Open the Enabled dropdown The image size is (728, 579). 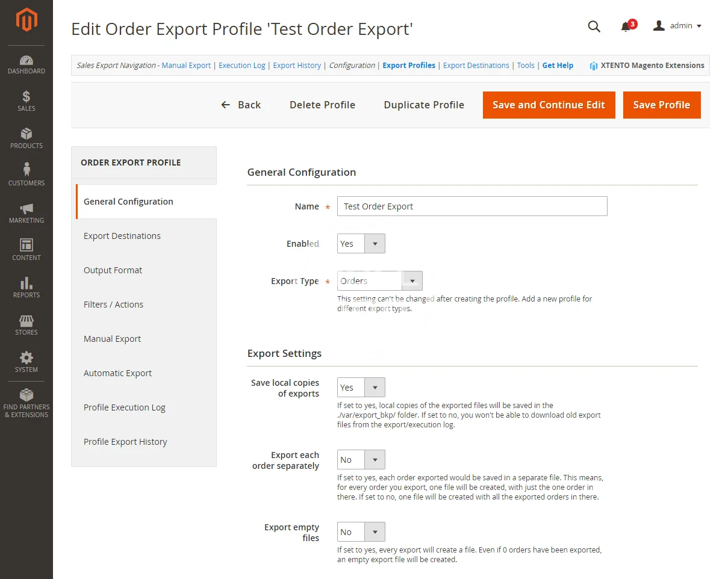pyautogui.click(x=361, y=244)
